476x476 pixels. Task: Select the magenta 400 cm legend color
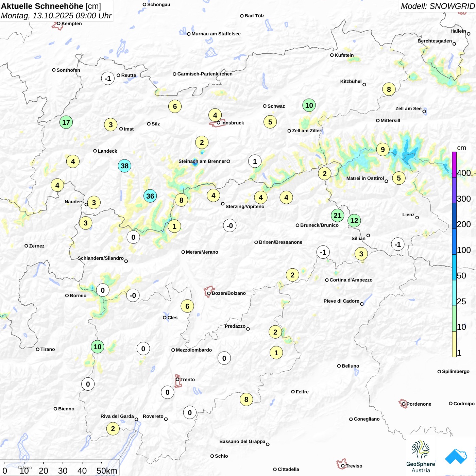click(454, 165)
